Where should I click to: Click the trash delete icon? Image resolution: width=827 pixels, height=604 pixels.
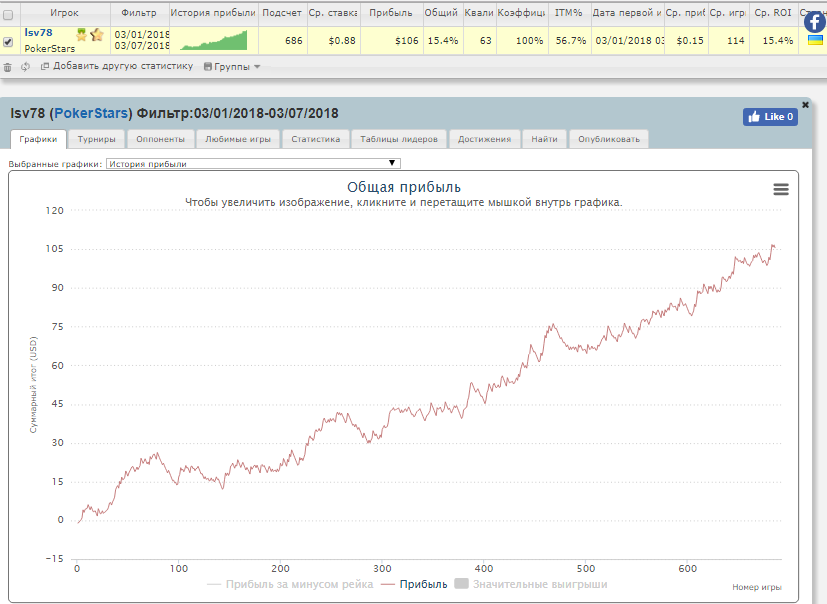[7, 67]
